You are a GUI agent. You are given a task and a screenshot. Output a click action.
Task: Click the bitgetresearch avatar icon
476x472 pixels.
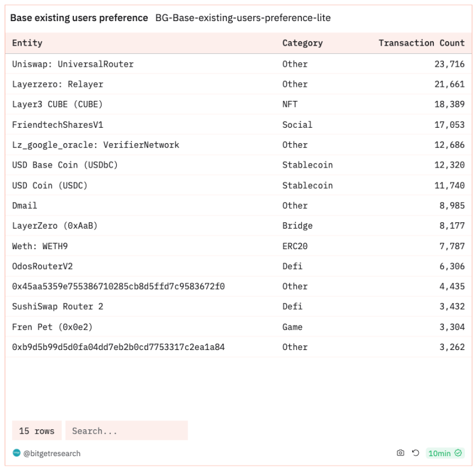tap(16, 453)
